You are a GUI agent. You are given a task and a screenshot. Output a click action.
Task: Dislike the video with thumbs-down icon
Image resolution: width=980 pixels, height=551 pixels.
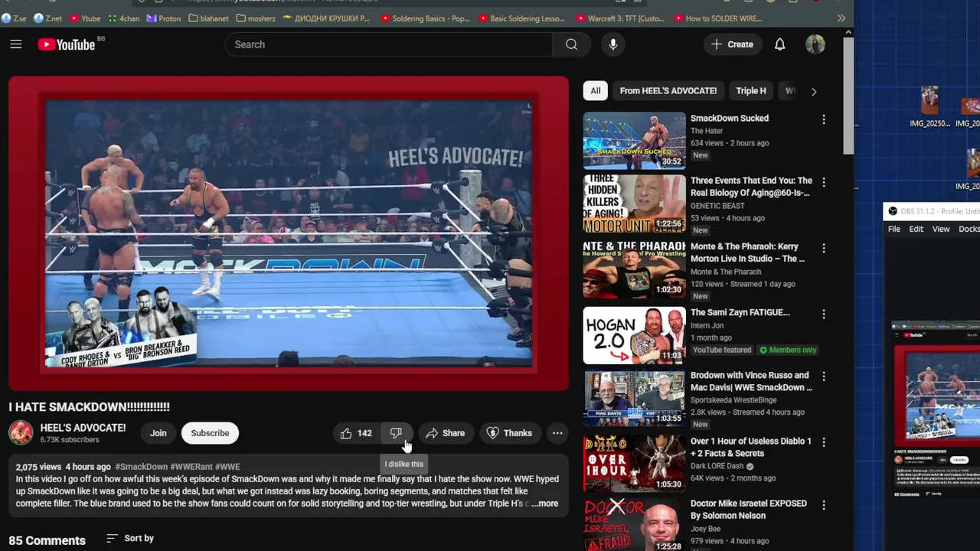click(396, 433)
